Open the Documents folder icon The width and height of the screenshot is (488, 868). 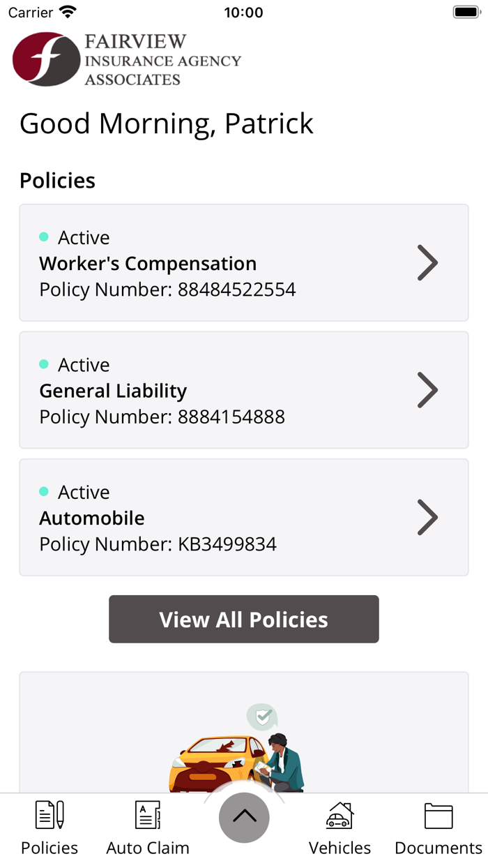pyautogui.click(x=439, y=815)
